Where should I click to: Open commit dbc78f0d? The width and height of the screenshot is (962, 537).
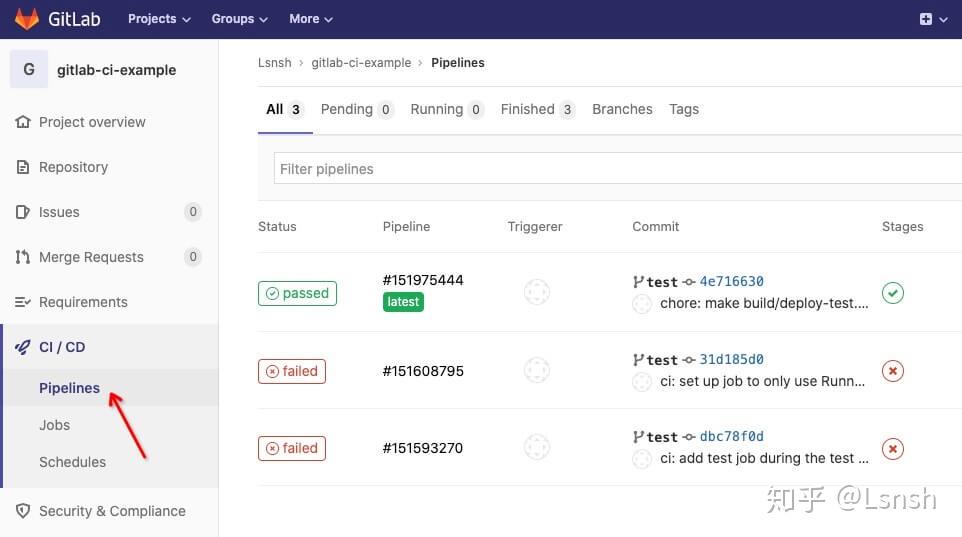731,436
